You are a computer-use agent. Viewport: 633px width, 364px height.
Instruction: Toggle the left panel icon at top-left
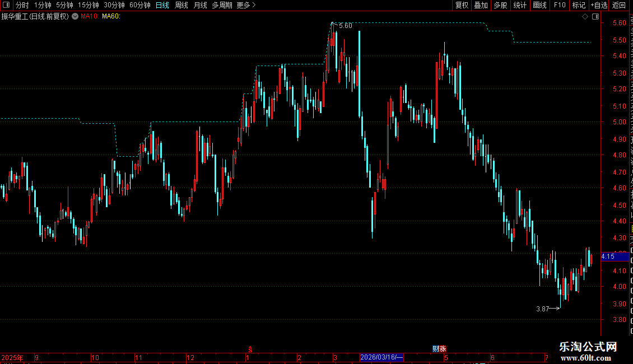coord(6,5)
